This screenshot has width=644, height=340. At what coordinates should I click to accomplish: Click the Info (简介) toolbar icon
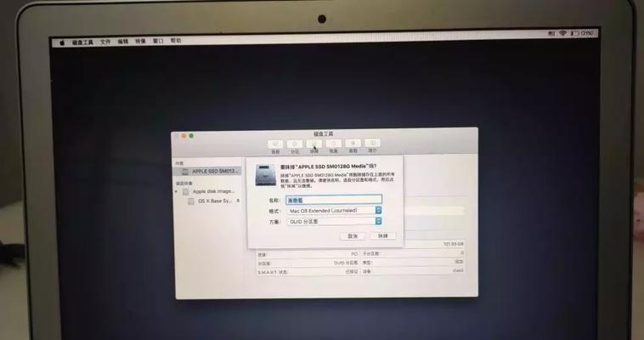[372, 143]
